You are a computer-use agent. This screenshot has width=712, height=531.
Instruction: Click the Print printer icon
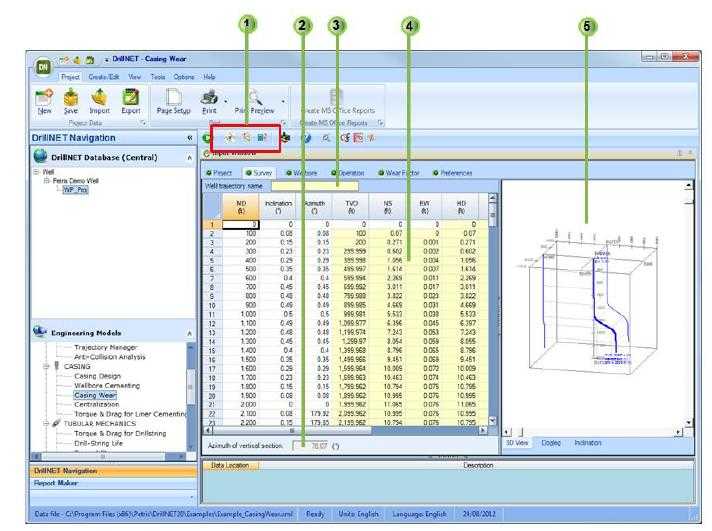coord(209,97)
